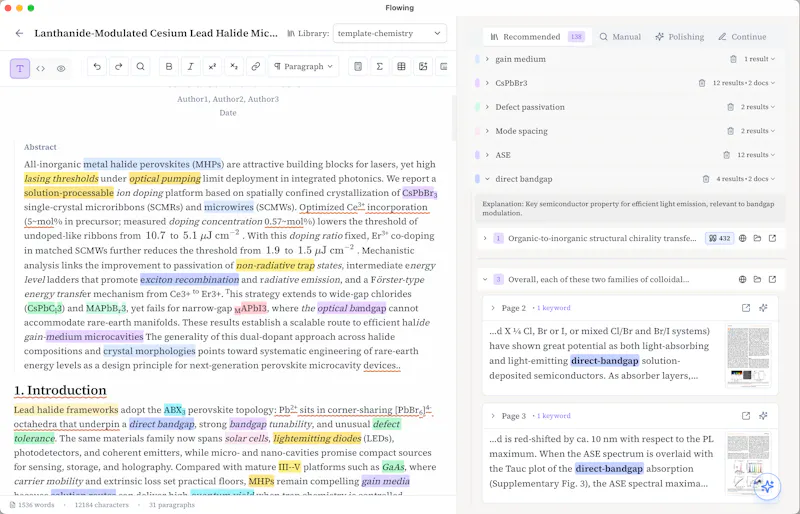This screenshot has width=800, height=514.
Task: Click the gain medium color swatch
Action: [x=477, y=59]
